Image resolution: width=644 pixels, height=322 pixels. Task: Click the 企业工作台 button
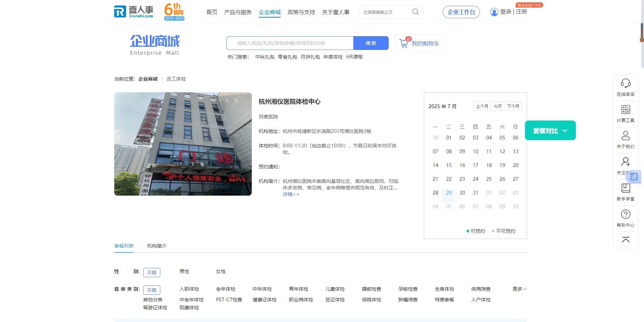tap(461, 12)
